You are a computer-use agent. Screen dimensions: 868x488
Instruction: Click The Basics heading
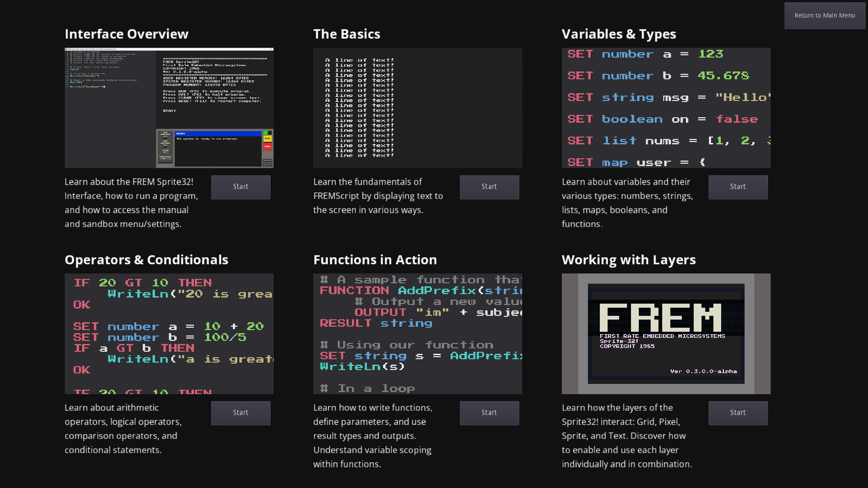point(347,34)
